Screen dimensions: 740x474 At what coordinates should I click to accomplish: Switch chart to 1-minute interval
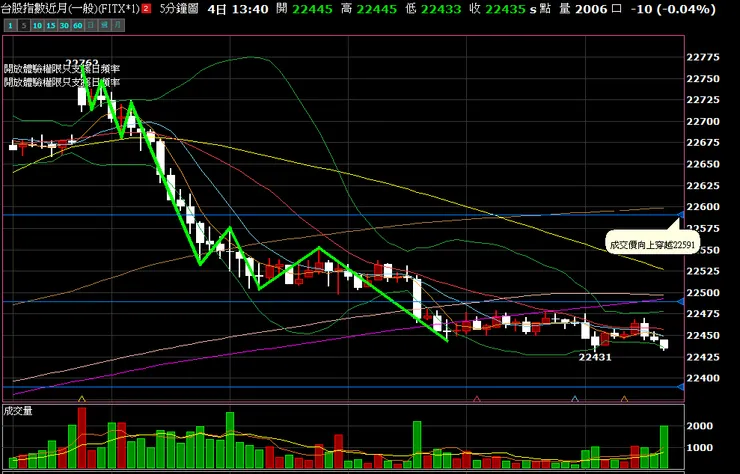[x=10, y=25]
